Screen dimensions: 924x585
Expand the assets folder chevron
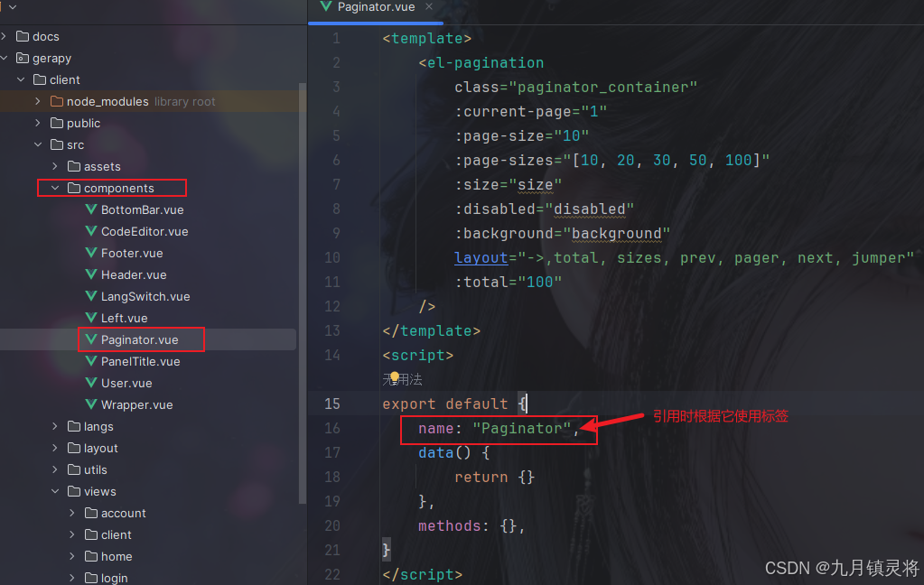click(x=55, y=166)
